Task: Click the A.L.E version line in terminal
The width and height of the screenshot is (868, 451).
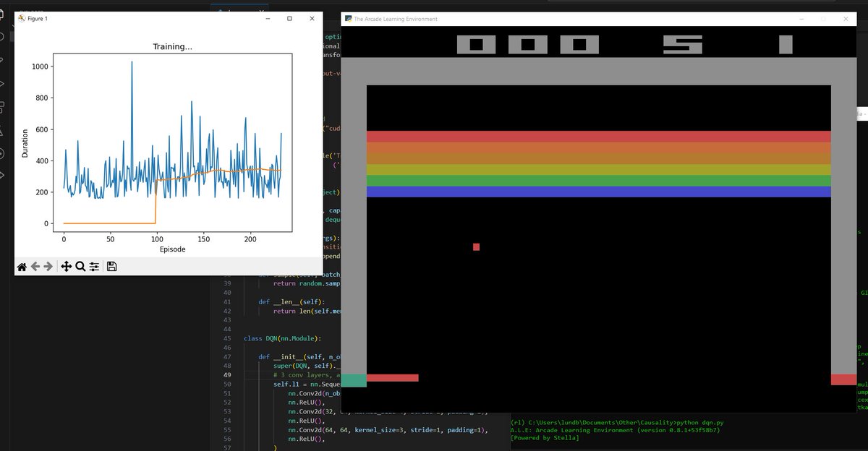Action: point(615,430)
